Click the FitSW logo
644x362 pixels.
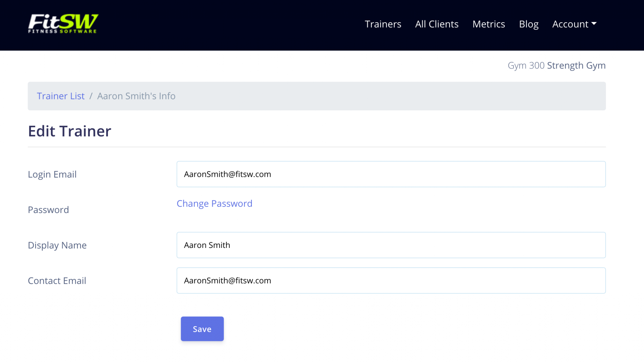pyautogui.click(x=63, y=23)
